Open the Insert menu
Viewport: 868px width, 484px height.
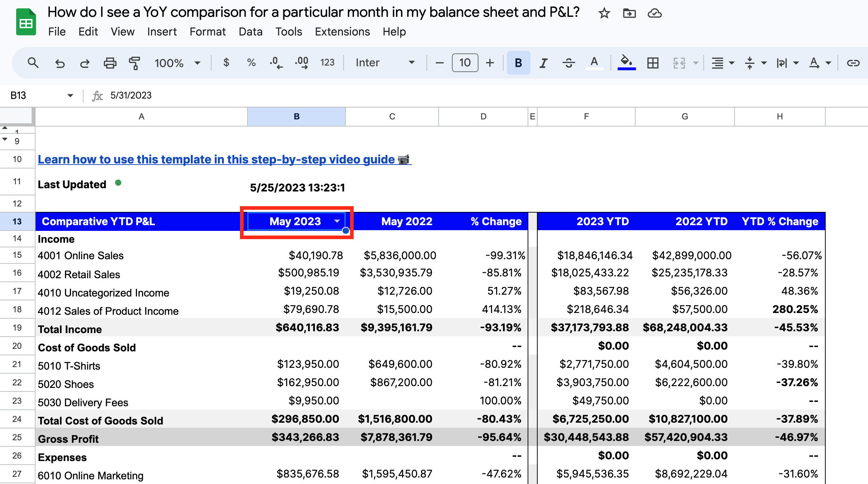point(162,32)
